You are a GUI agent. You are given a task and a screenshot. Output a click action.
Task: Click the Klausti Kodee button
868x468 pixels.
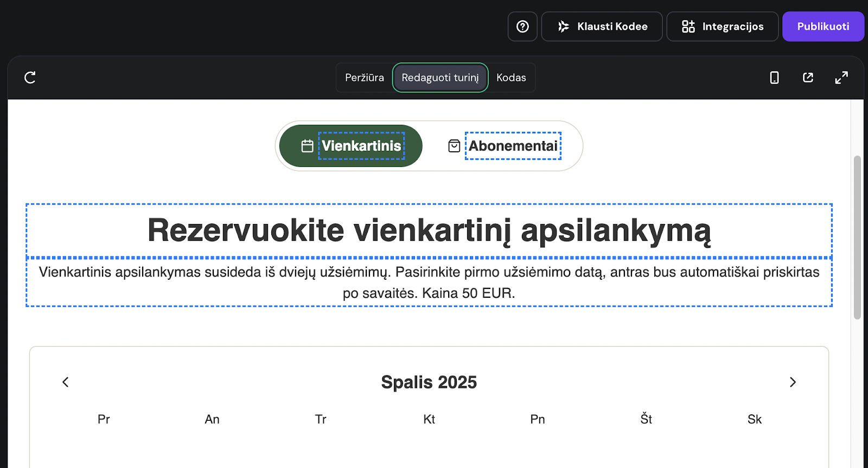pos(602,27)
